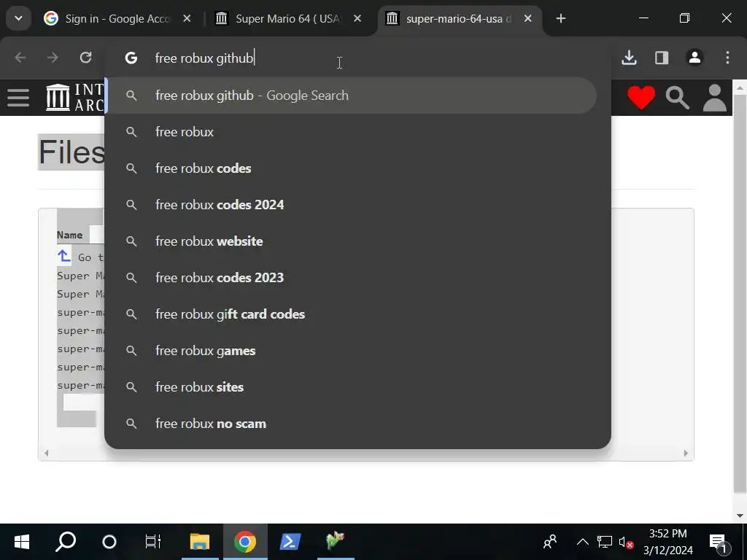Click the green app icon in taskbar
This screenshot has height=560, width=747.
coord(336,542)
